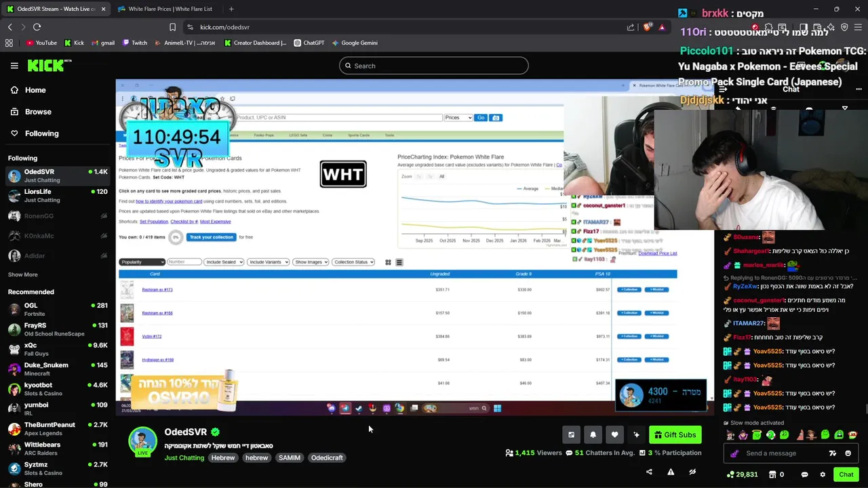This screenshot has height=488, width=868.
Task: Open the Kick sidebar hamburger menu
Action: tap(14, 66)
